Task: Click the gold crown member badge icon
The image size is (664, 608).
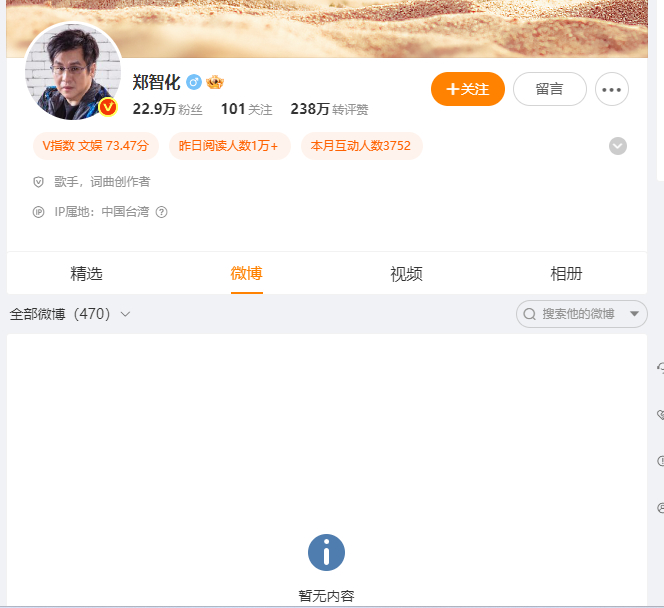Action: [215, 82]
